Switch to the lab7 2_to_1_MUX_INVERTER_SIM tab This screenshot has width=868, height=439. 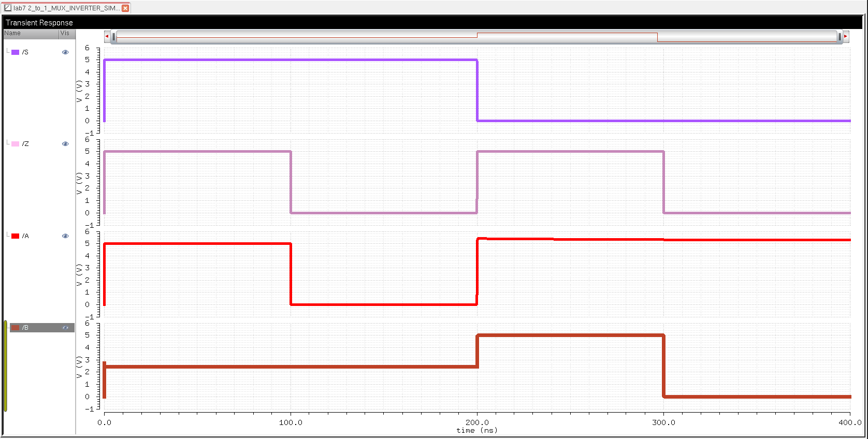pyautogui.click(x=66, y=8)
